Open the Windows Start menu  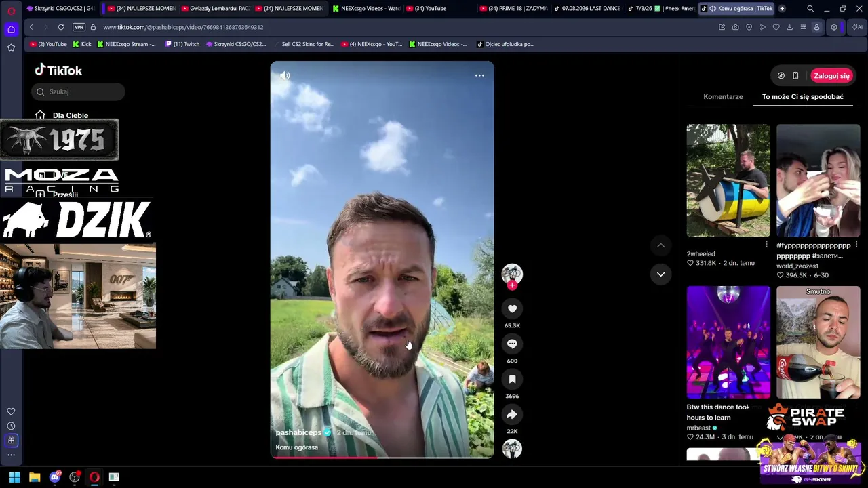point(14,477)
